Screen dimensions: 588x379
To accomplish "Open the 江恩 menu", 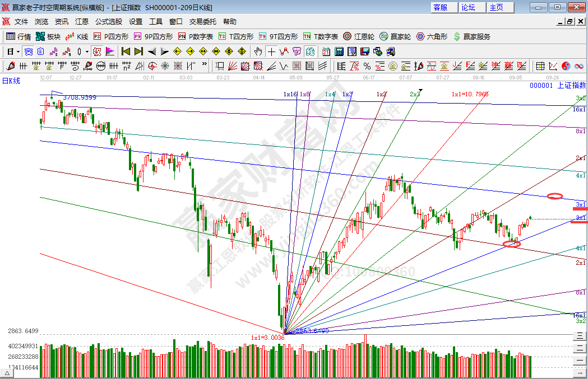I will point(82,22).
